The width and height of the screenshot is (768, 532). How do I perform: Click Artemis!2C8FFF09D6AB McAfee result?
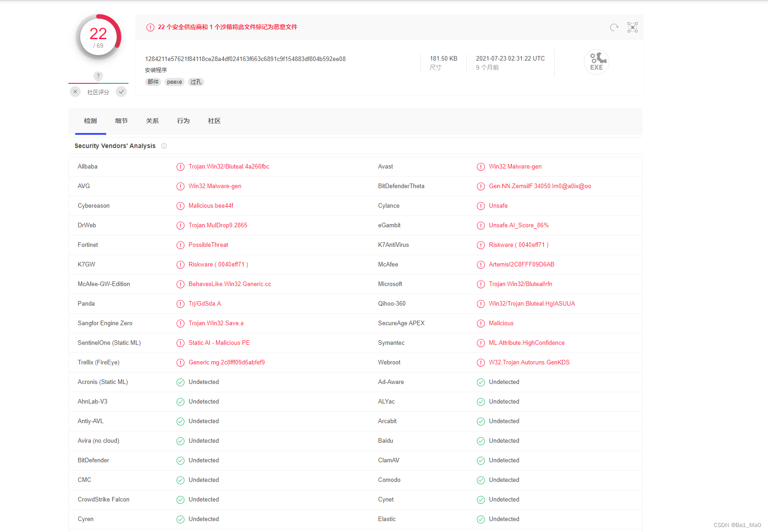click(521, 265)
